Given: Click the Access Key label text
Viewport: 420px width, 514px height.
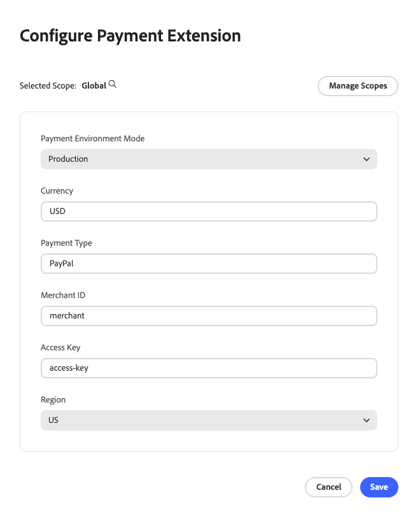Looking at the screenshot, I should coord(60,348).
